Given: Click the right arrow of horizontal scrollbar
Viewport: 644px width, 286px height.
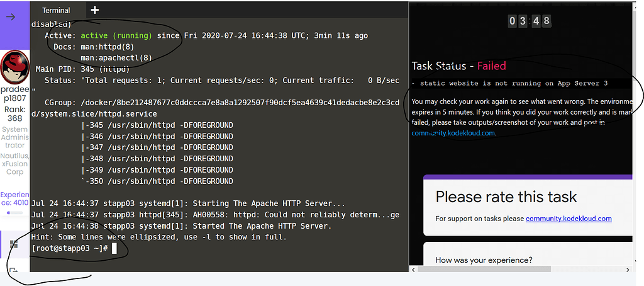Looking at the screenshot, I should [627, 270].
